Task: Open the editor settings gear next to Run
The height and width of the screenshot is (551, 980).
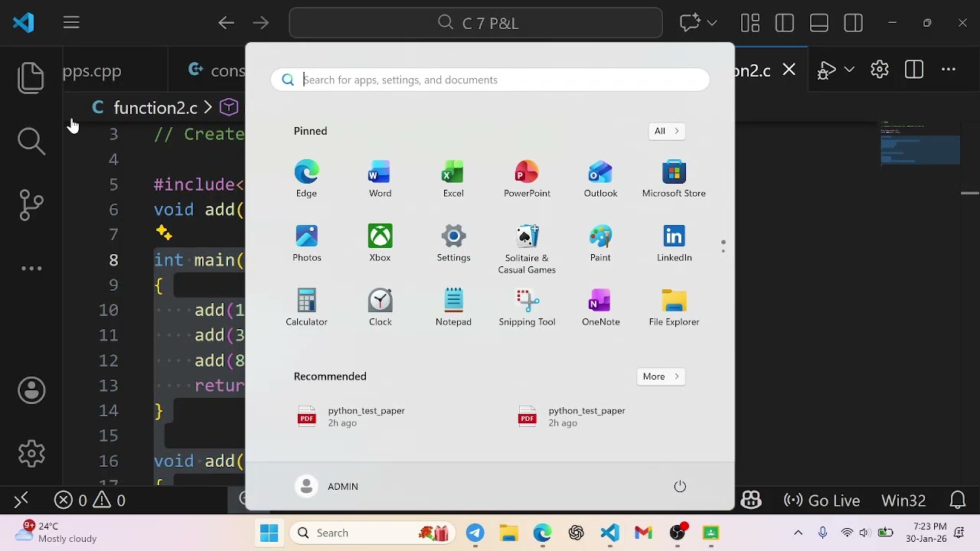Action: [x=880, y=70]
